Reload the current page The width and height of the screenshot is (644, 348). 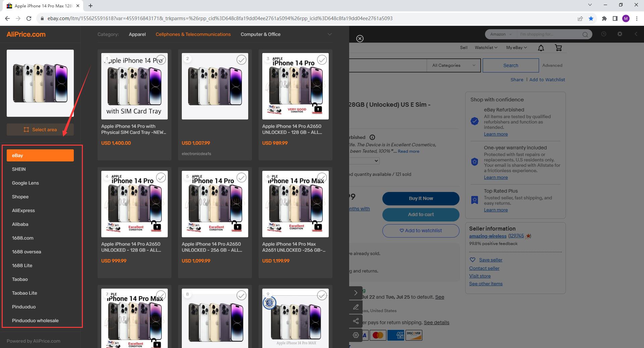coord(29,18)
